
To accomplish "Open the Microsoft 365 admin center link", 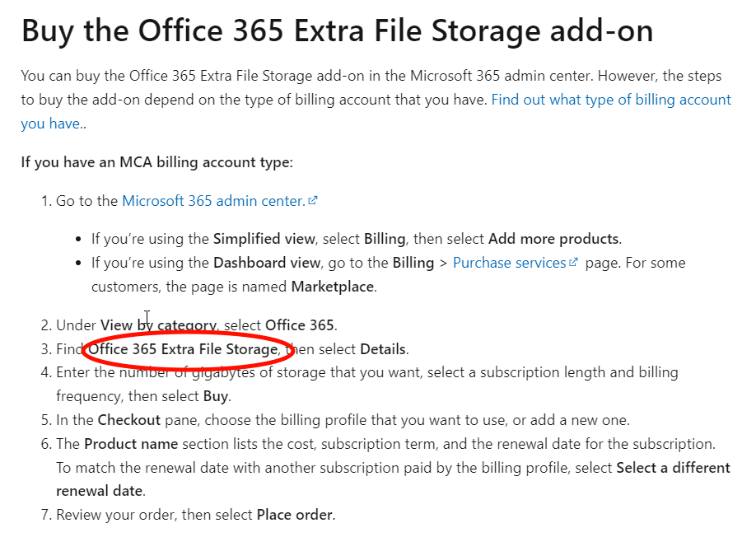I will click(x=213, y=200).
